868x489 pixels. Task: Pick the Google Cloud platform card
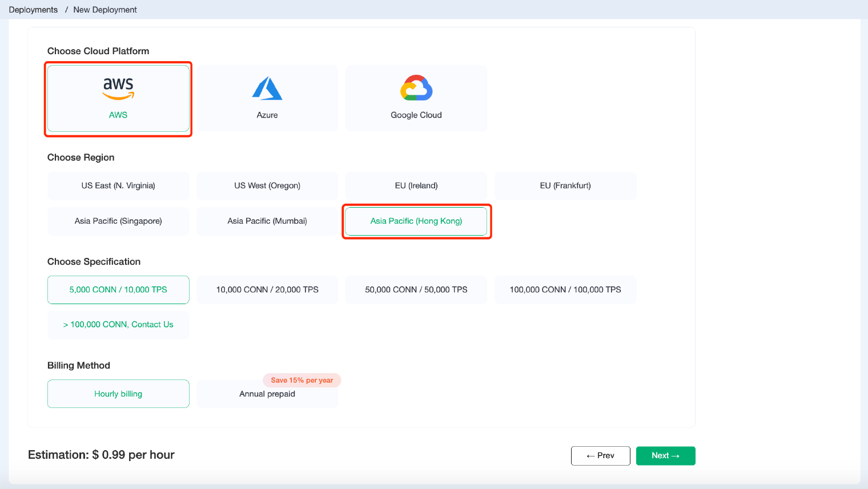416,98
